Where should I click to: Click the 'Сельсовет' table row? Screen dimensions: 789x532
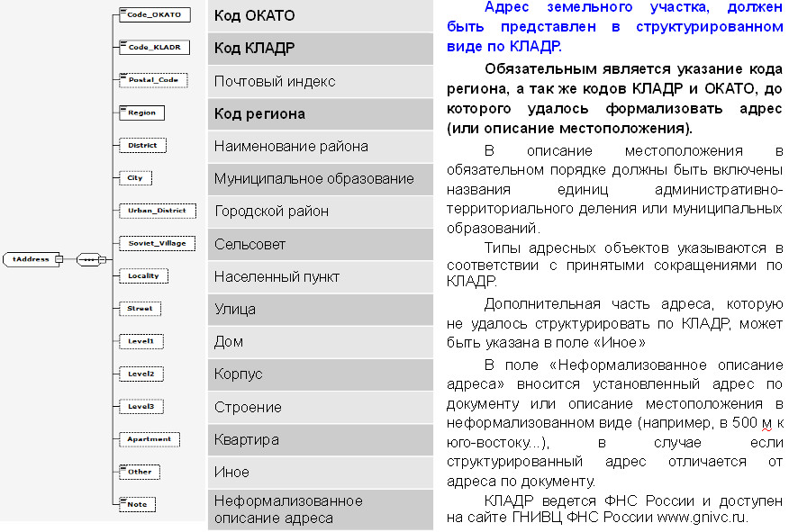321,244
